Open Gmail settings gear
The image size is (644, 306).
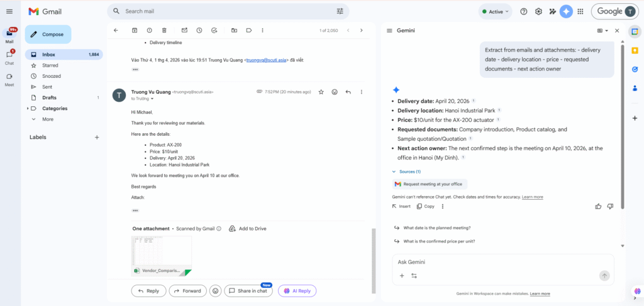point(538,11)
